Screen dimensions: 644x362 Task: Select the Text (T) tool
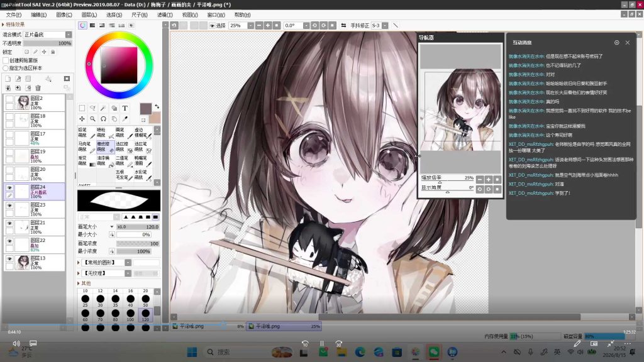point(125,108)
